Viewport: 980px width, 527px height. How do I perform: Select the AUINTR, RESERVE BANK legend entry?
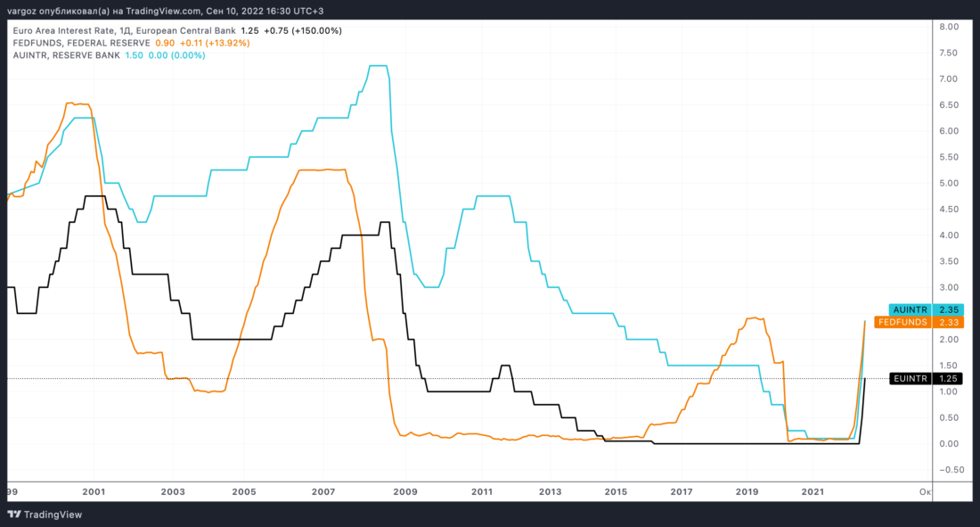[x=66, y=55]
